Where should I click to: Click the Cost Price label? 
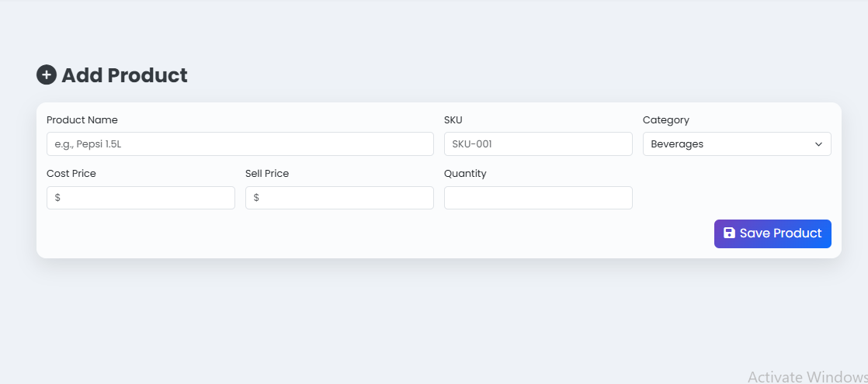[x=71, y=174]
